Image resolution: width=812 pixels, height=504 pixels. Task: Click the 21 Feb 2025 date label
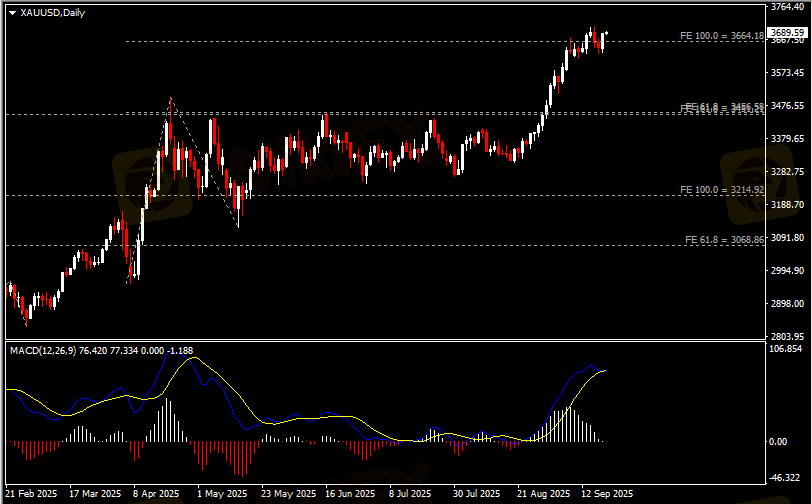point(32,494)
